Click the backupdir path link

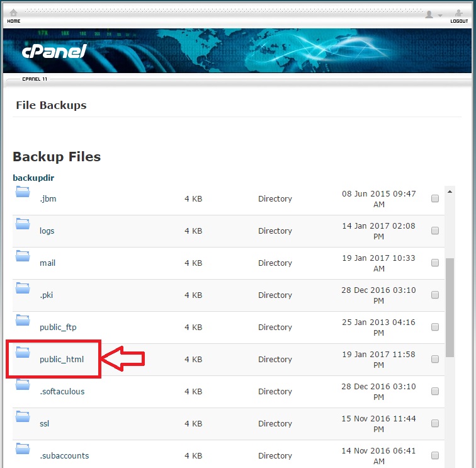pos(33,178)
